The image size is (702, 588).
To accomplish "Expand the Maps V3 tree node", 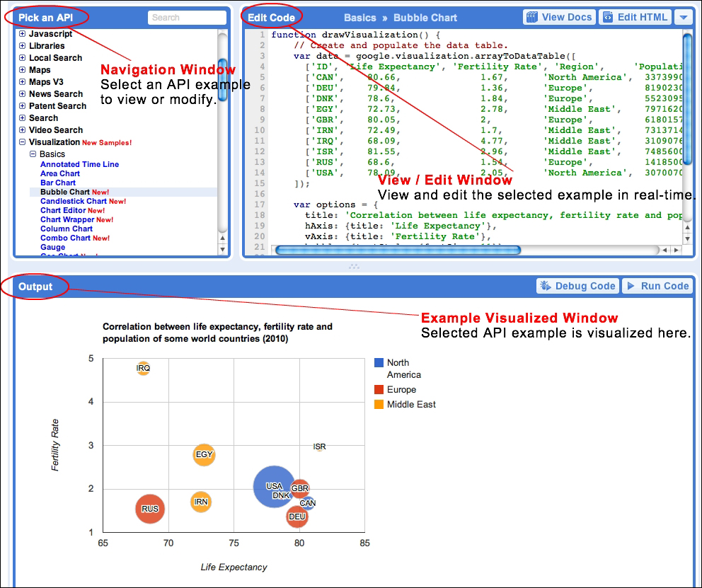I will (x=23, y=82).
